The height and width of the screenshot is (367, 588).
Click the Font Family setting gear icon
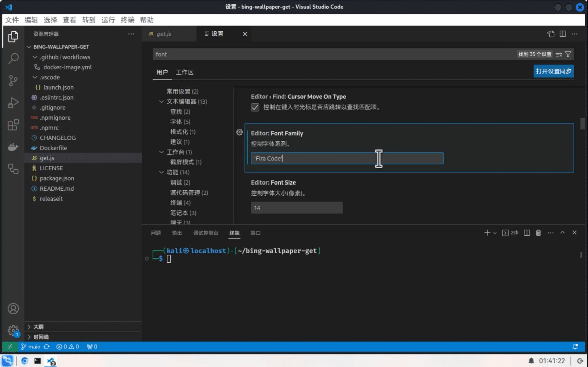[239, 132]
